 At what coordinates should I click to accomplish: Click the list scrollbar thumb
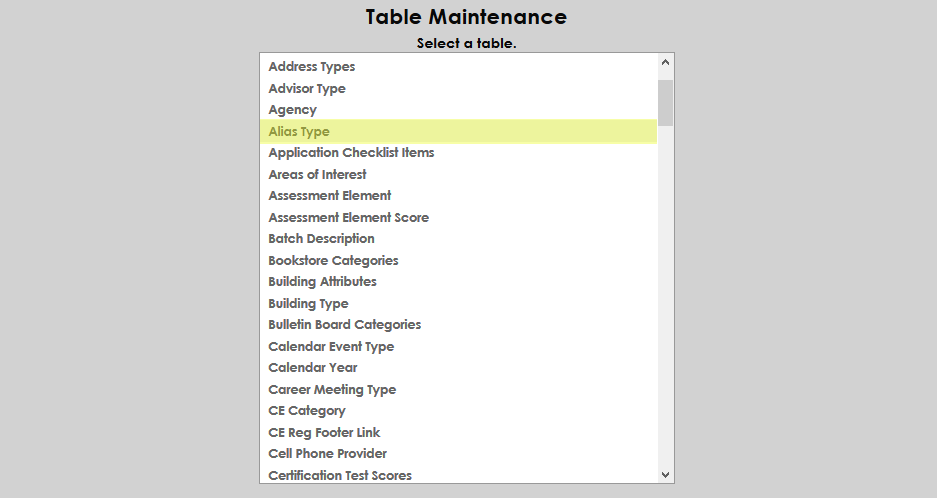[x=666, y=102]
